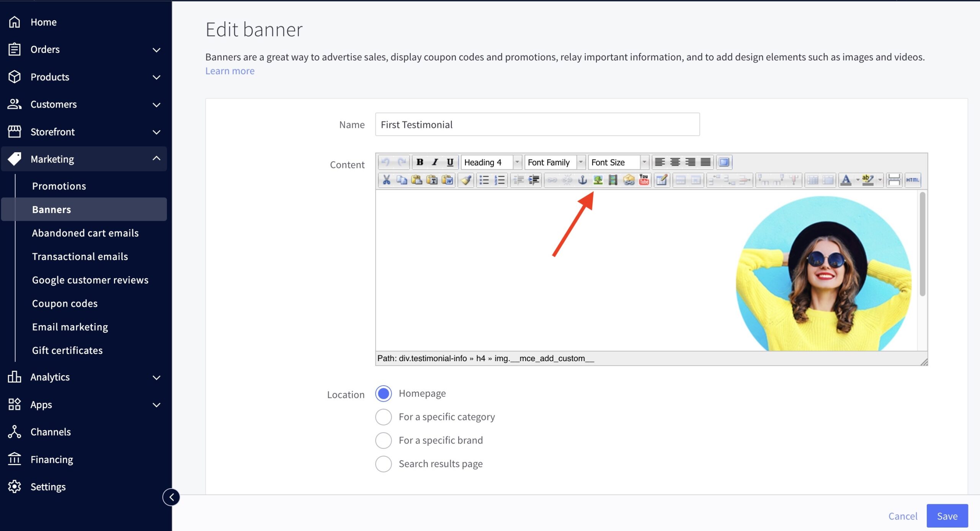Open the HTML source editor button
The height and width of the screenshot is (531, 980).
point(913,180)
